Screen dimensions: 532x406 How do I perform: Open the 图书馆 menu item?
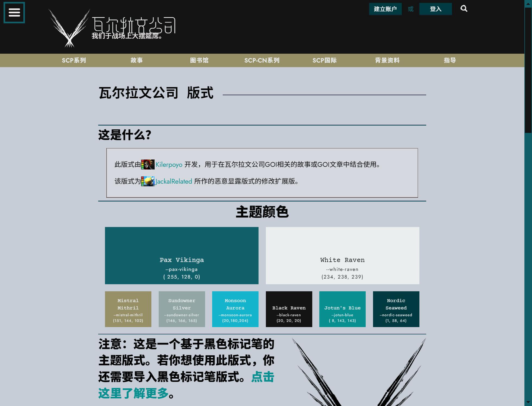coord(199,60)
